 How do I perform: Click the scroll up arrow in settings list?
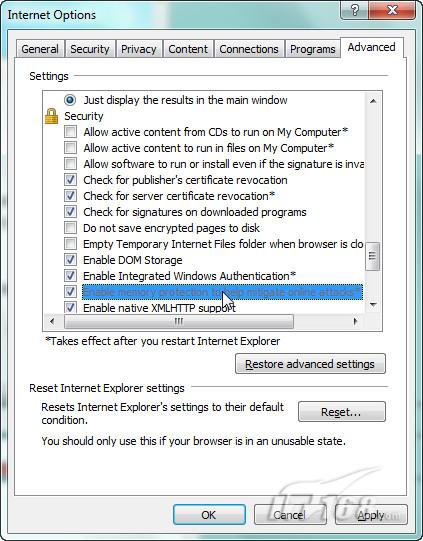click(373, 101)
